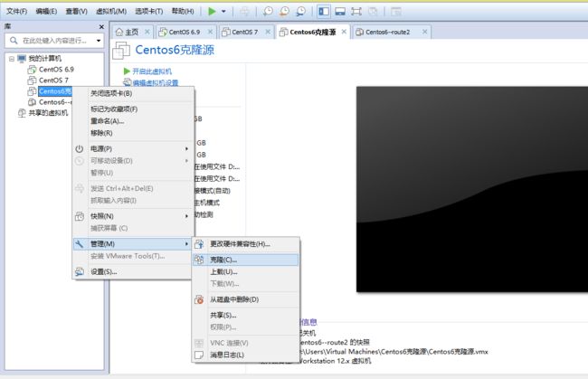The height and width of the screenshot is (379, 588).
Task: Close the CentOS 7 tab
Action: tap(268, 32)
